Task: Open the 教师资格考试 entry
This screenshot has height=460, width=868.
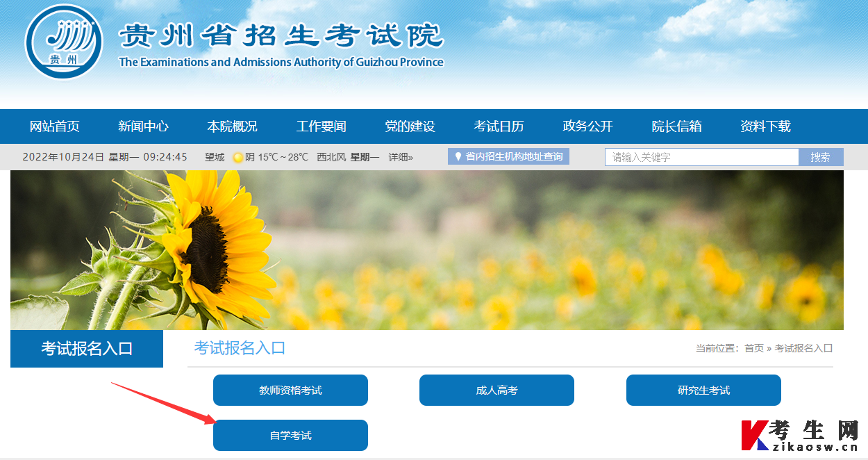Action: [290, 390]
